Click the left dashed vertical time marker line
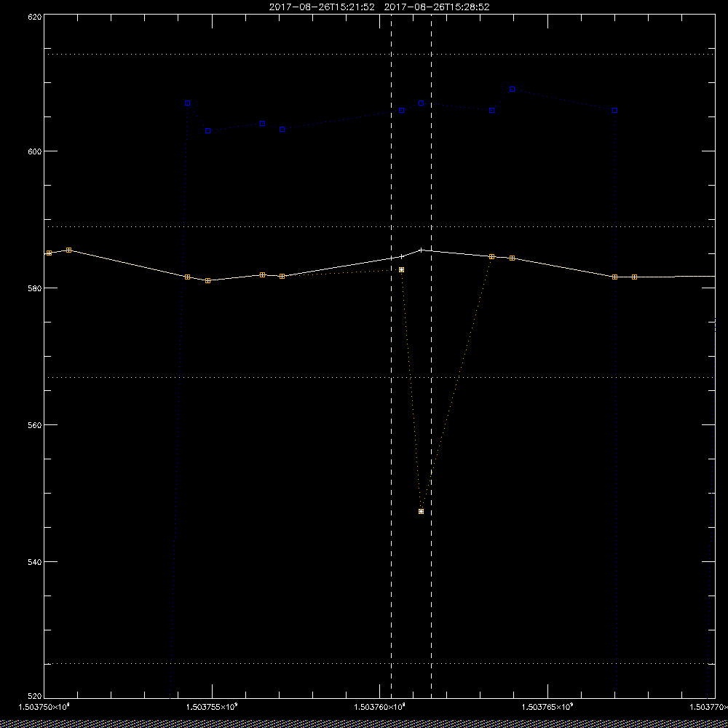728x728 pixels. (392, 355)
